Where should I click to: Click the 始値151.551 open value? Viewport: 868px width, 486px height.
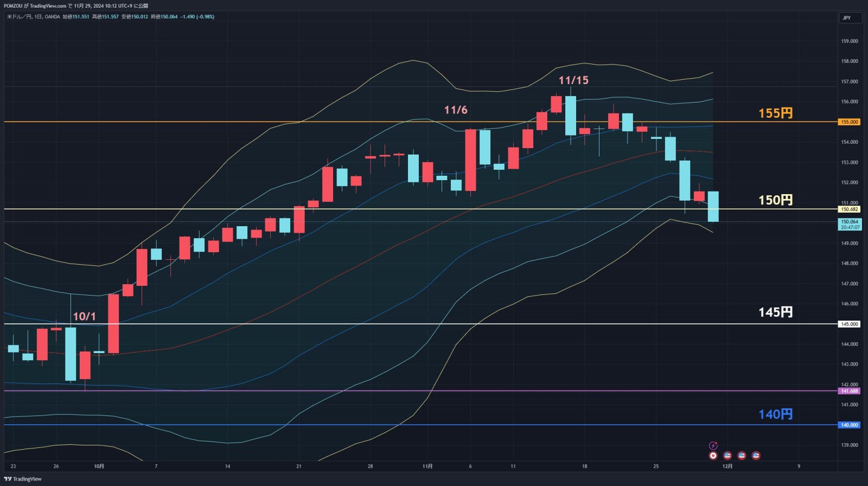coord(76,17)
